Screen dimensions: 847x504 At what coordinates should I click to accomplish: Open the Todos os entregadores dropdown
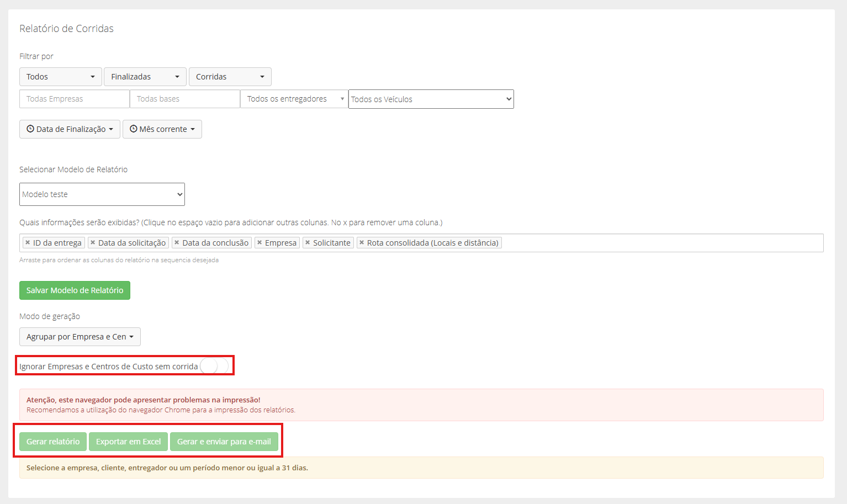tap(294, 99)
